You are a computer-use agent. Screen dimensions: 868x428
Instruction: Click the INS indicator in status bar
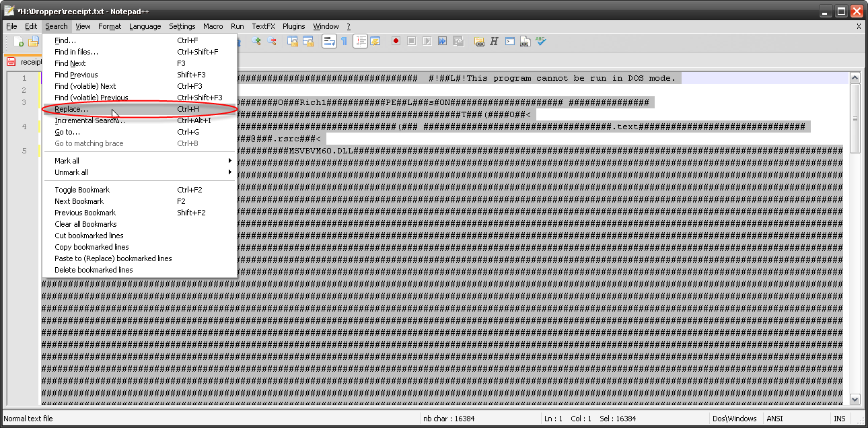pos(840,419)
